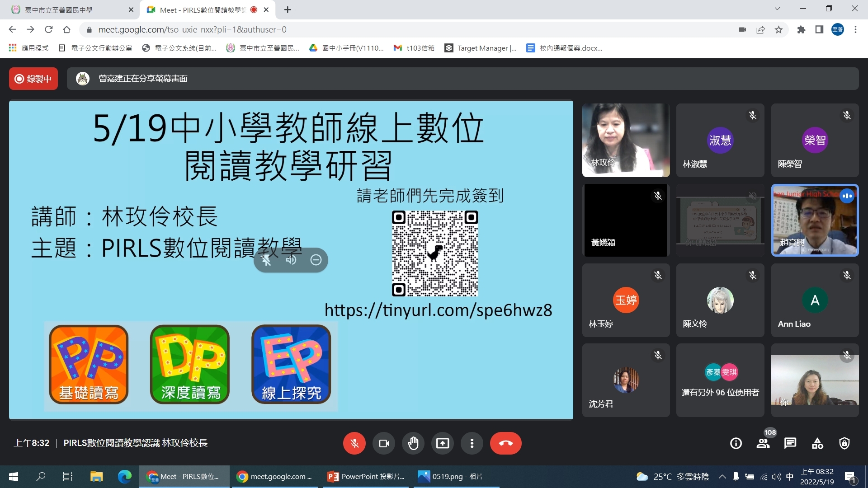Unpin the shared presentation overlay icon
868x488 pixels.
click(x=266, y=260)
